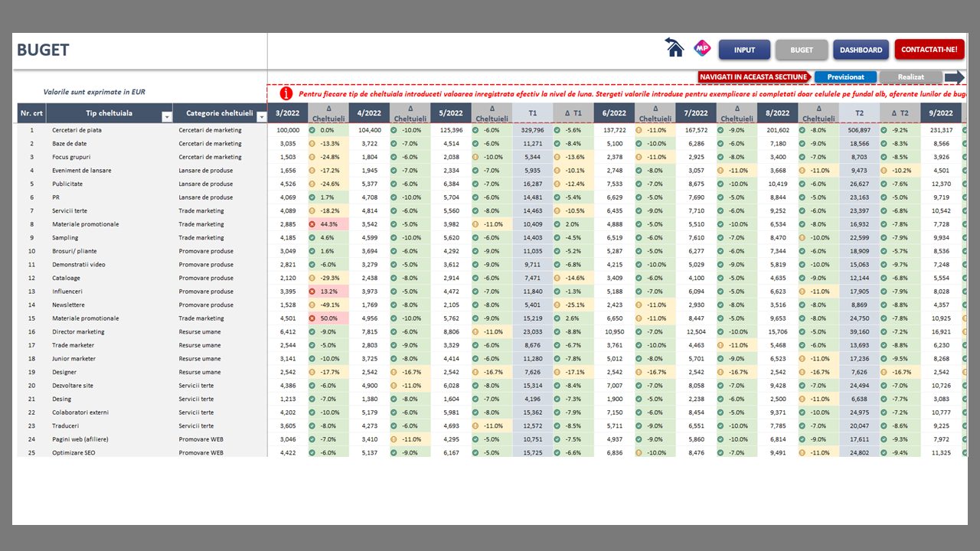Open the DASHBOARD section

(861, 50)
